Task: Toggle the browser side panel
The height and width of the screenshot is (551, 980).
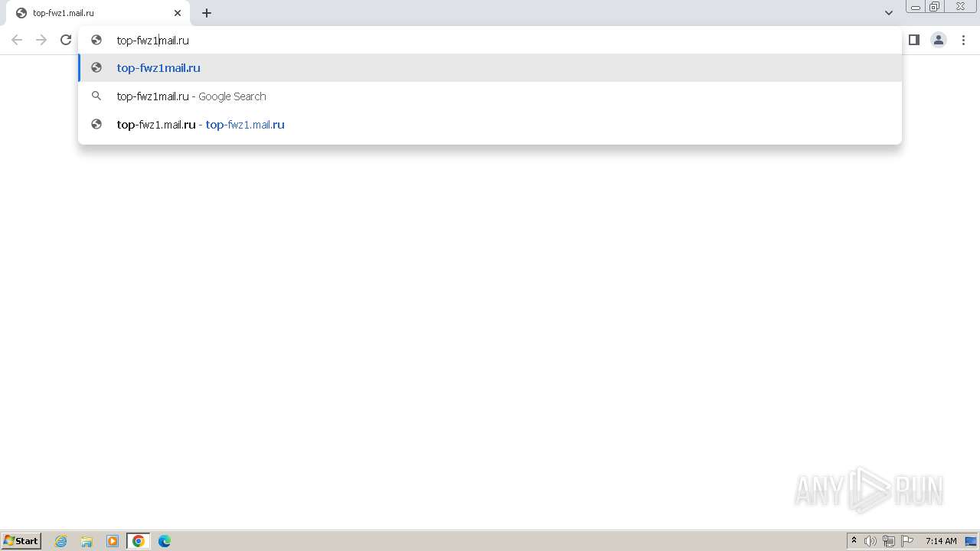Action: click(x=914, y=40)
